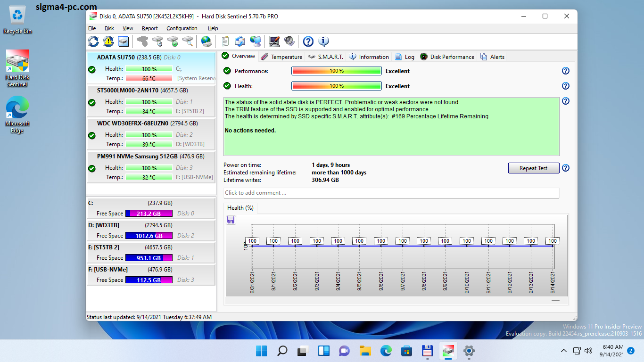
Task: Switch to the Information tab
Action: [369, 57]
